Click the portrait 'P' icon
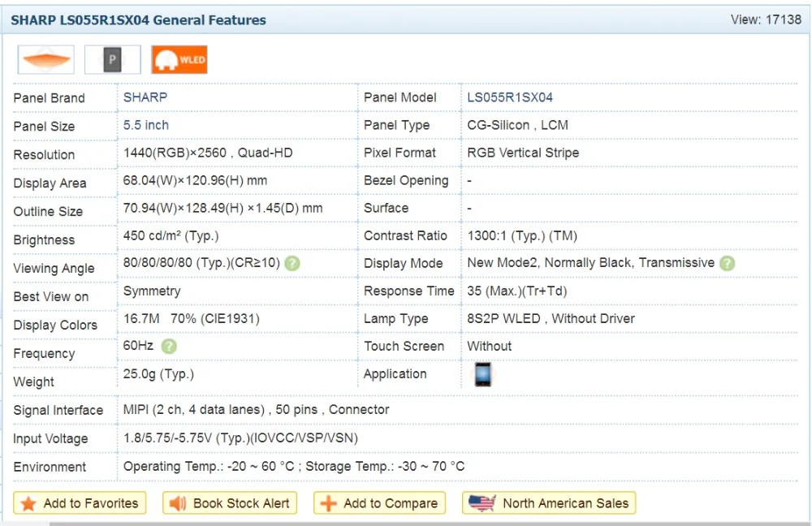 [112, 59]
